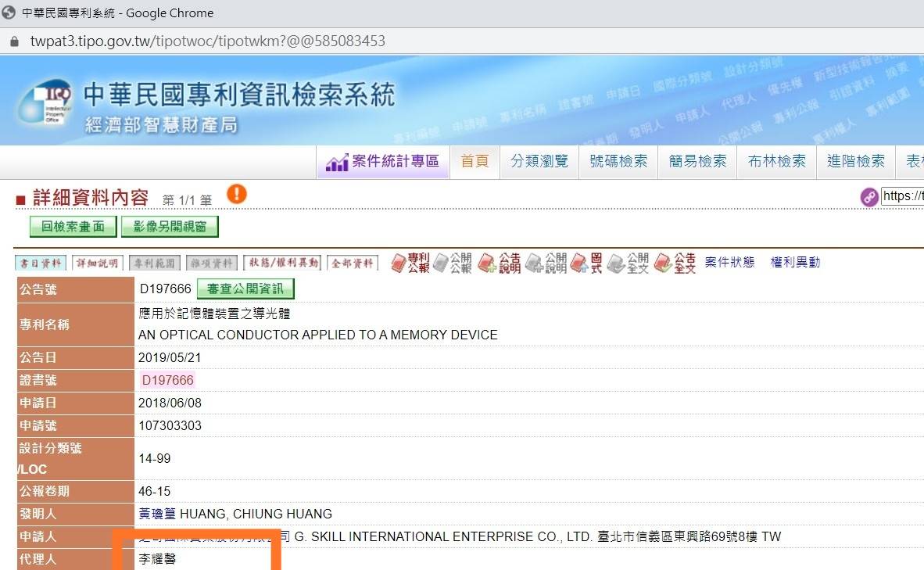The image size is (924, 570).
Task: Click English title AN OPTICAL CONDUCTOR APPLIED TO A MEMORY DEVICE
Action: pyautogui.click(x=317, y=335)
